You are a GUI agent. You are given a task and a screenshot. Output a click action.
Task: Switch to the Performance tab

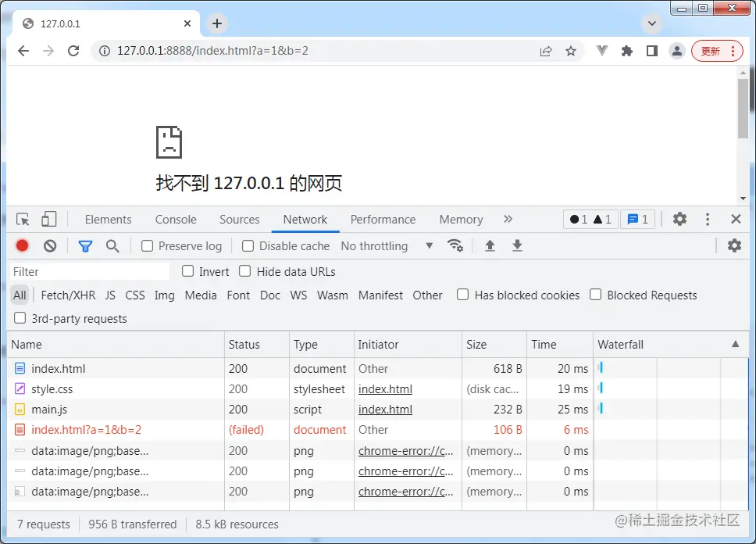pos(383,220)
